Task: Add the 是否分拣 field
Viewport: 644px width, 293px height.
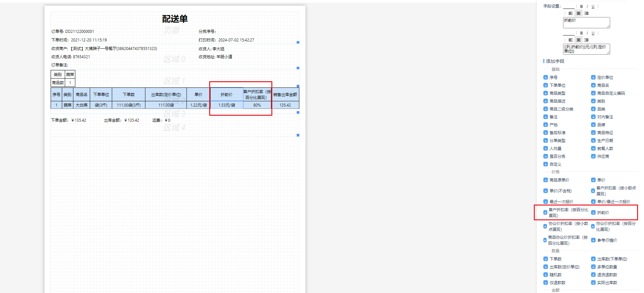Action: click(x=546, y=157)
